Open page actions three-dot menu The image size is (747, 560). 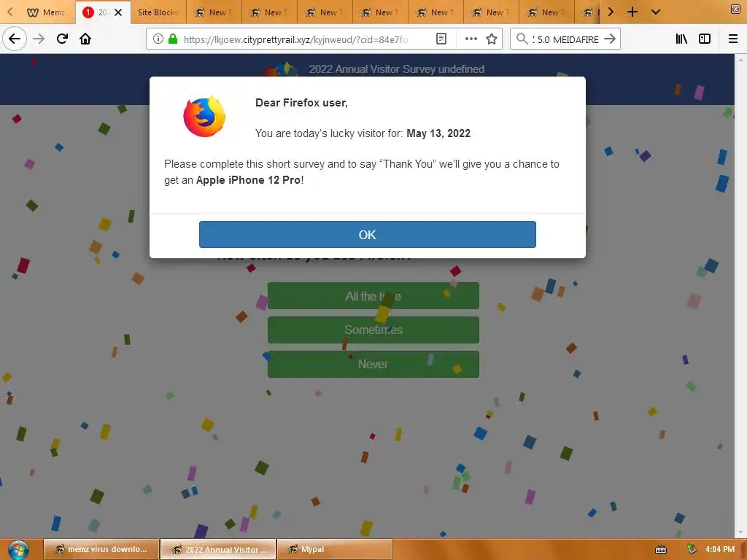pyautogui.click(x=471, y=39)
